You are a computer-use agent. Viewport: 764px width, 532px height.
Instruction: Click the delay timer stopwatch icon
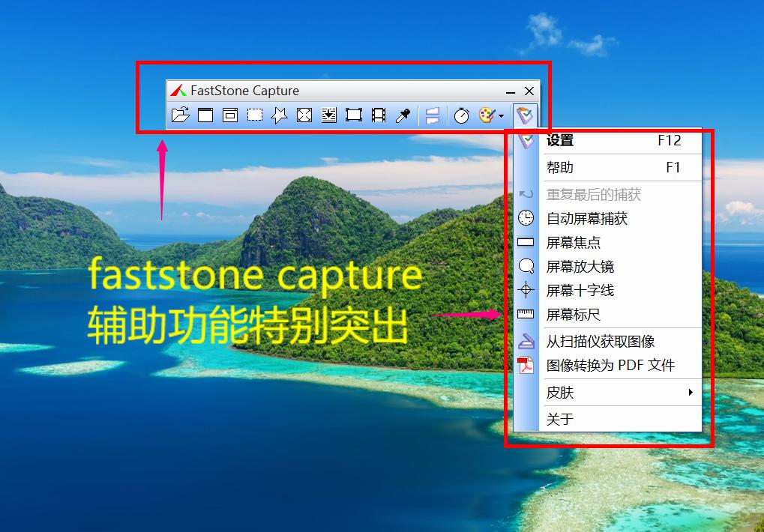pyautogui.click(x=462, y=115)
